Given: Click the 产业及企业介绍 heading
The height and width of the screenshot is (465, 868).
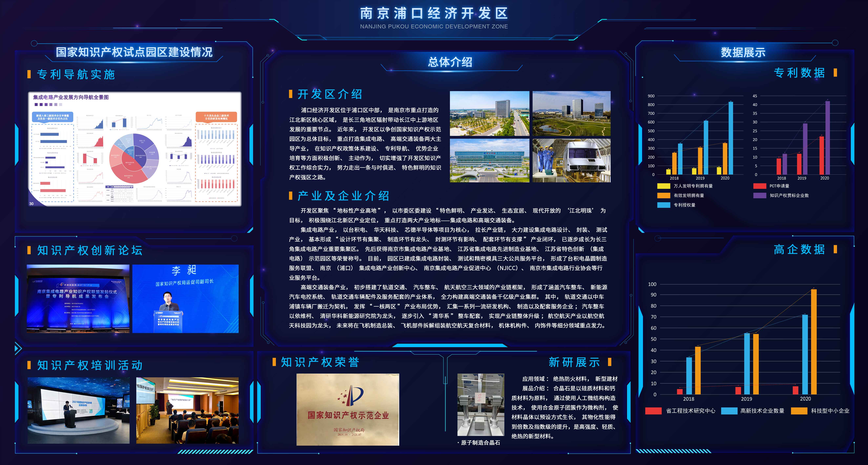Looking at the screenshot, I should pyautogui.click(x=343, y=196).
